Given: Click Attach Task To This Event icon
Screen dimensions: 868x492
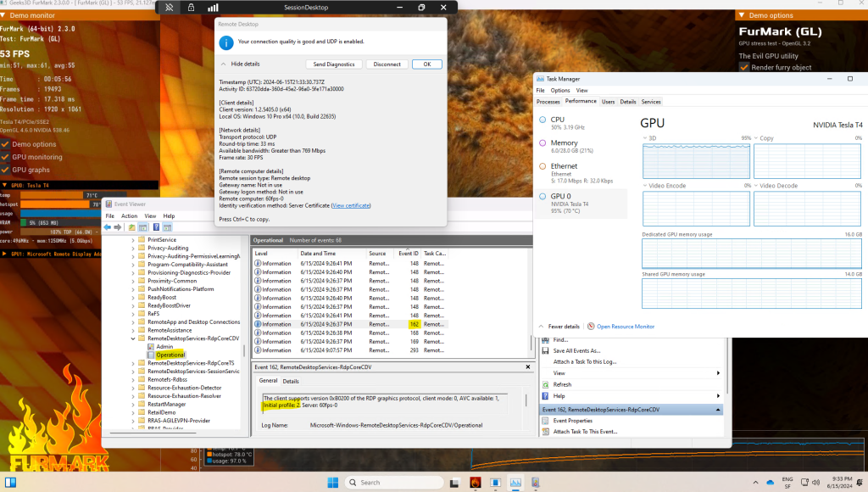Looking at the screenshot, I should tap(545, 432).
